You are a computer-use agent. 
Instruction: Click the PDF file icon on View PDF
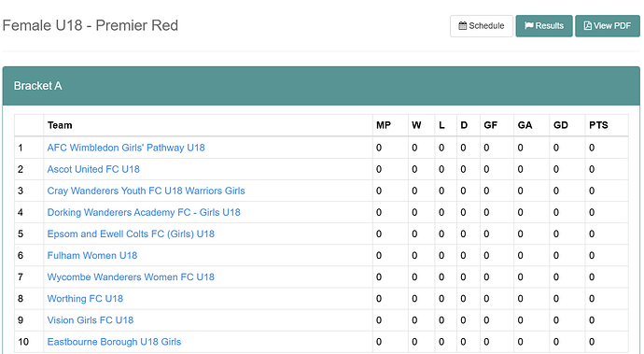pos(588,26)
